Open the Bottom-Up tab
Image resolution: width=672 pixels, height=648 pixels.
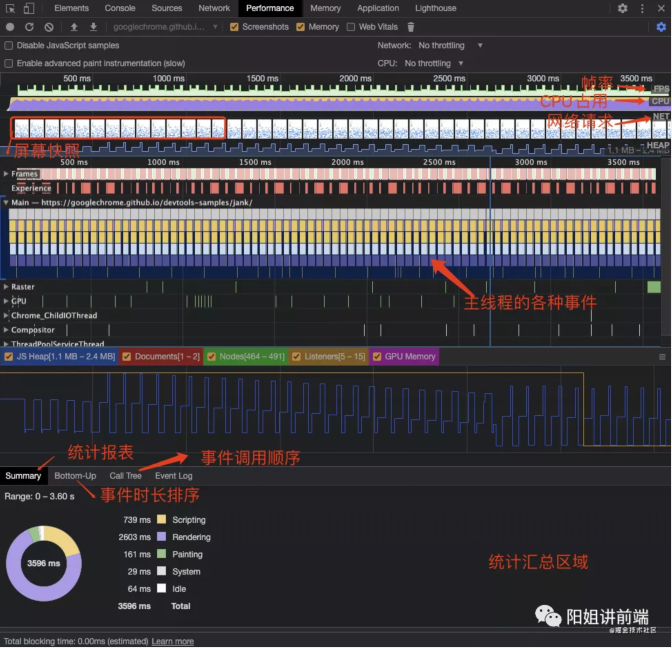(75, 476)
